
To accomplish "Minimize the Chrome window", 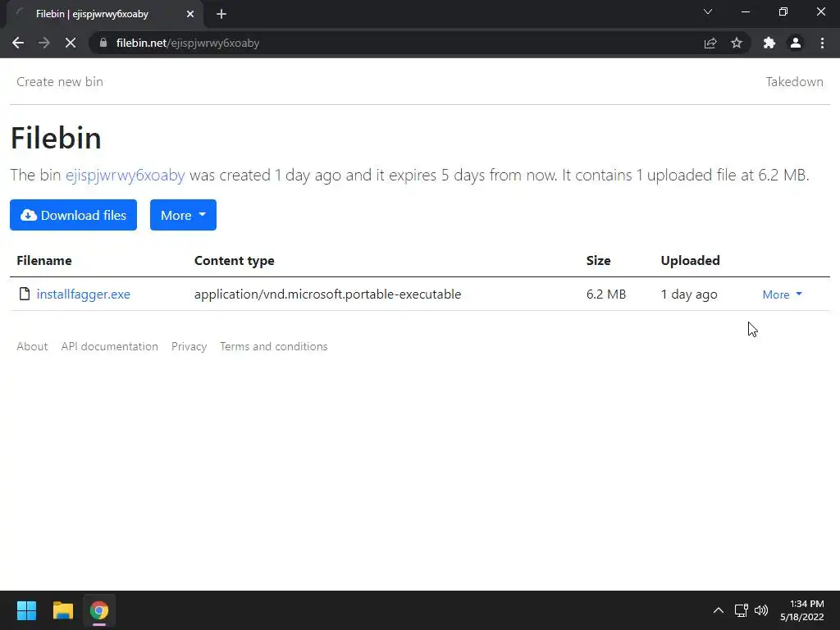I will click(x=745, y=11).
